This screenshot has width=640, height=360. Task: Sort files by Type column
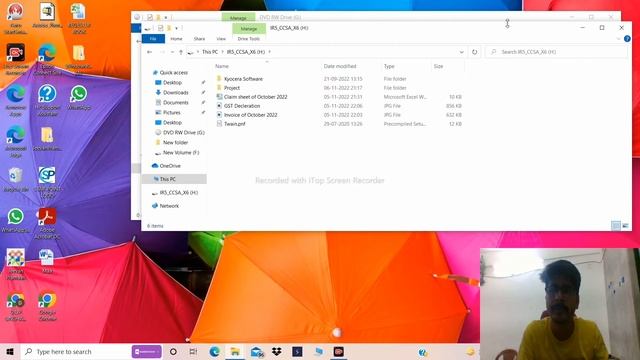[389, 66]
